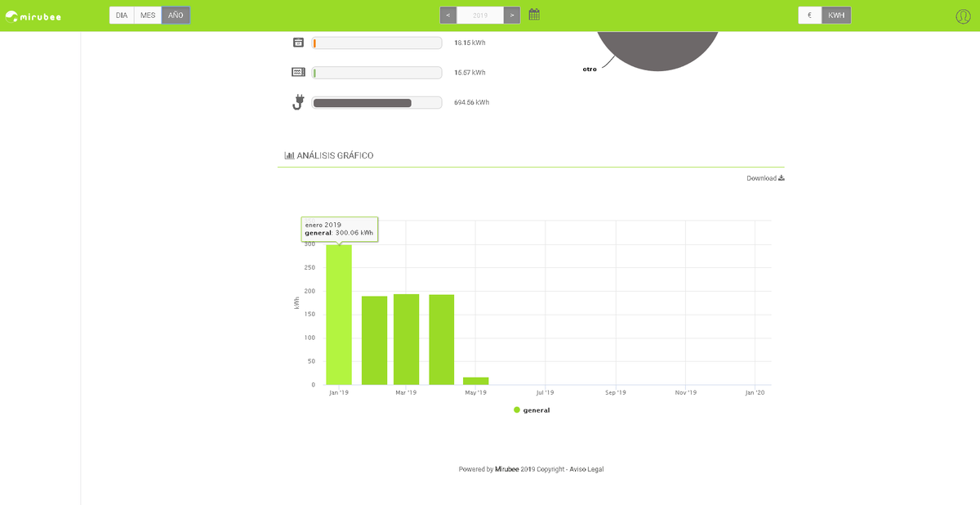Click the 15.57 kWh usage bar

(376, 73)
